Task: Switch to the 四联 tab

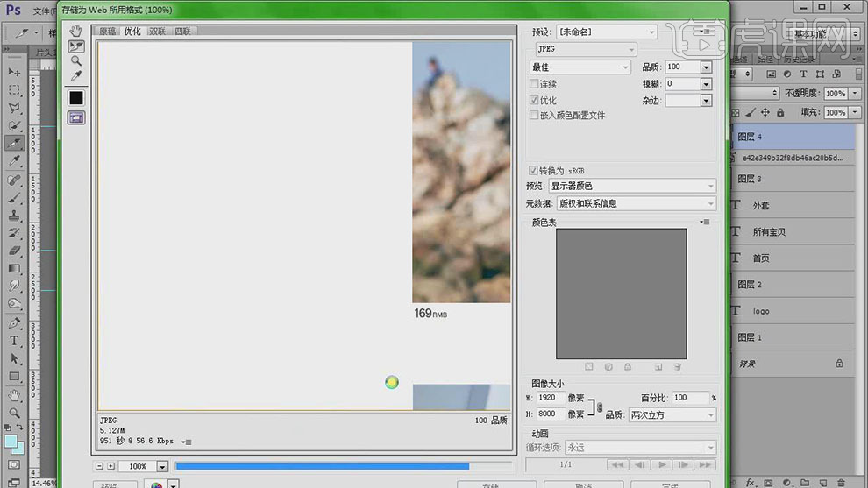Action: (182, 31)
